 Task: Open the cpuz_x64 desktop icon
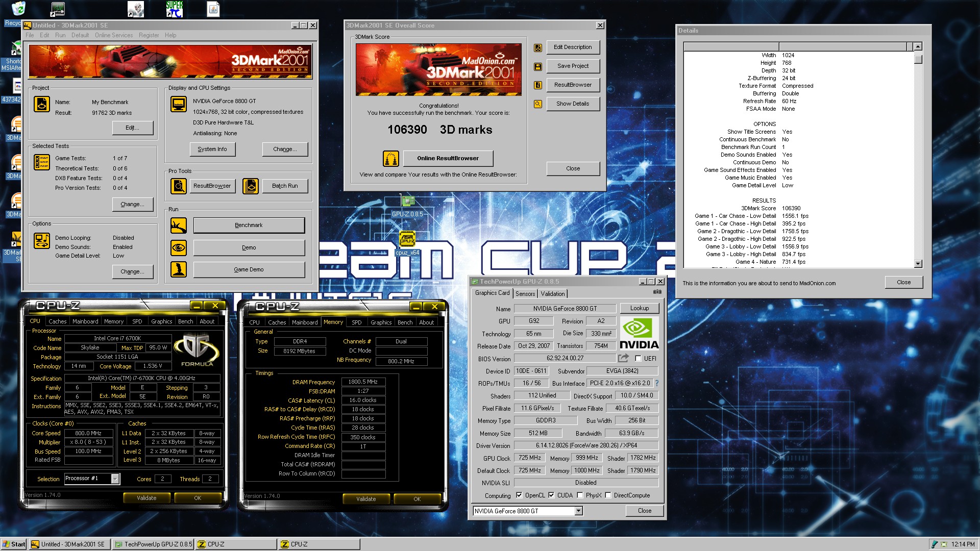(x=407, y=244)
